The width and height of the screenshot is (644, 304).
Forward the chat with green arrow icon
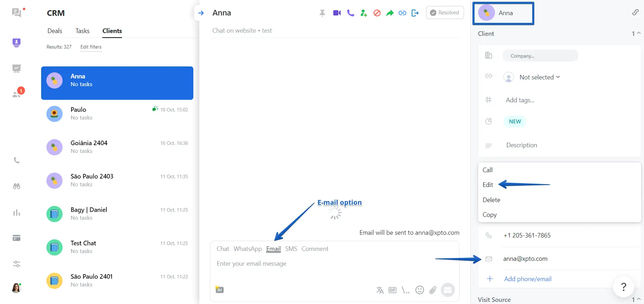tap(389, 13)
